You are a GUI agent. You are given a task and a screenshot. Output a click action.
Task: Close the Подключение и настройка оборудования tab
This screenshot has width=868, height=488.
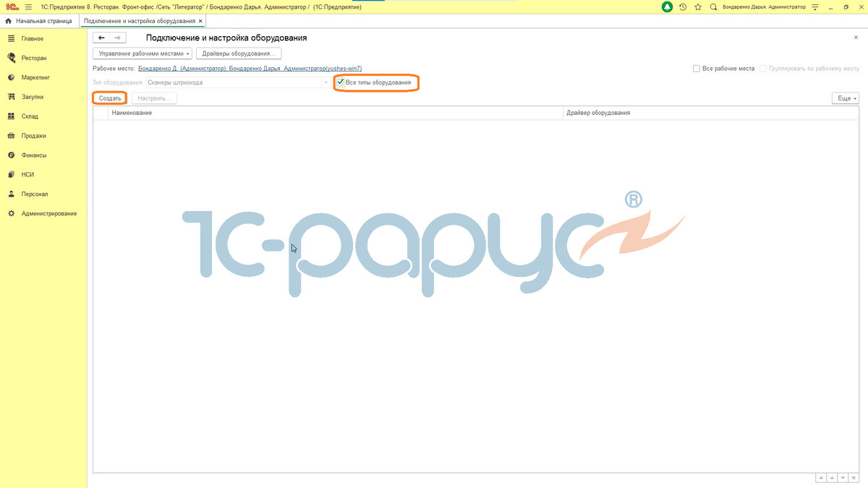tap(200, 21)
